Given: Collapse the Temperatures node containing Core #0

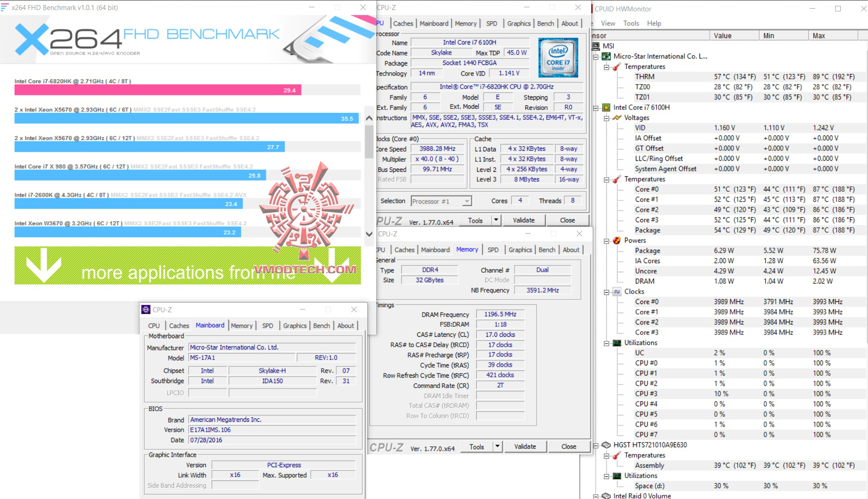Looking at the screenshot, I should [606, 180].
